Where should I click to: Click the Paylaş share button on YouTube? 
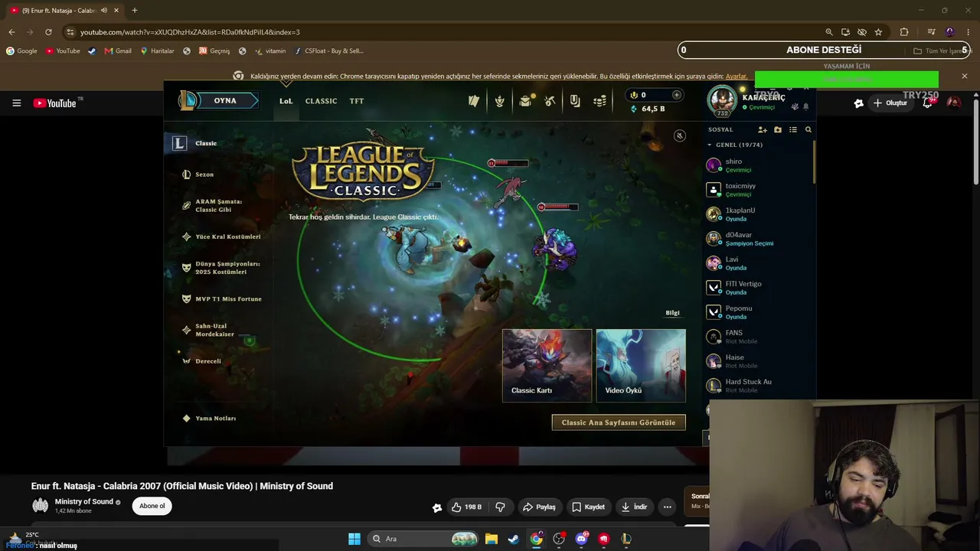(x=539, y=507)
